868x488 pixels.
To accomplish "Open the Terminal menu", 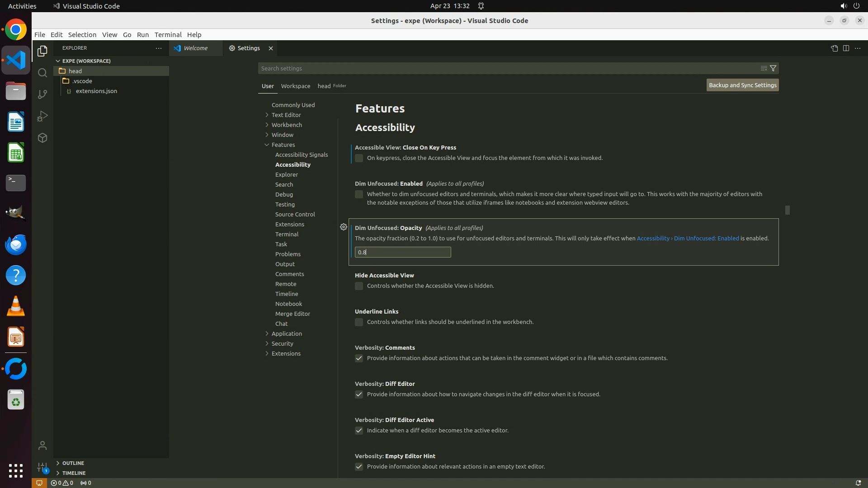I will pyautogui.click(x=168, y=35).
